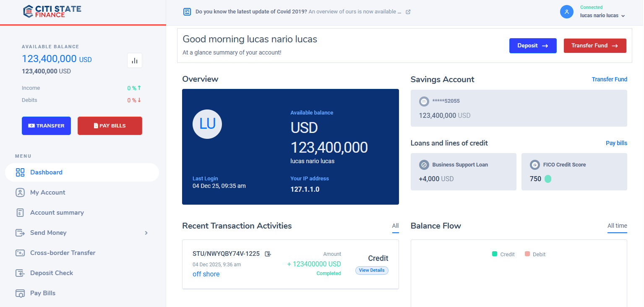This screenshot has height=307, width=644.
Task: Click View Details on the credit transaction
Action: (x=372, y=271)
